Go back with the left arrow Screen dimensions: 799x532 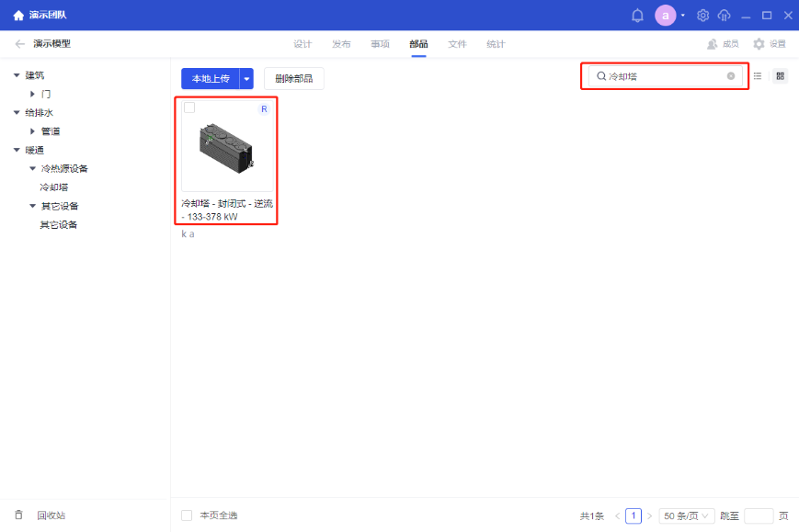click(20, 44)
